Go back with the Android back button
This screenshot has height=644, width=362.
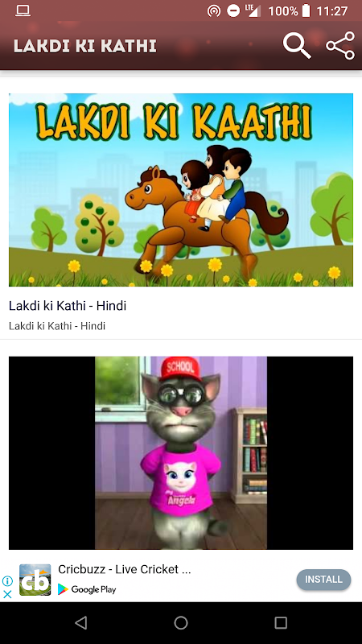(81, 623)
